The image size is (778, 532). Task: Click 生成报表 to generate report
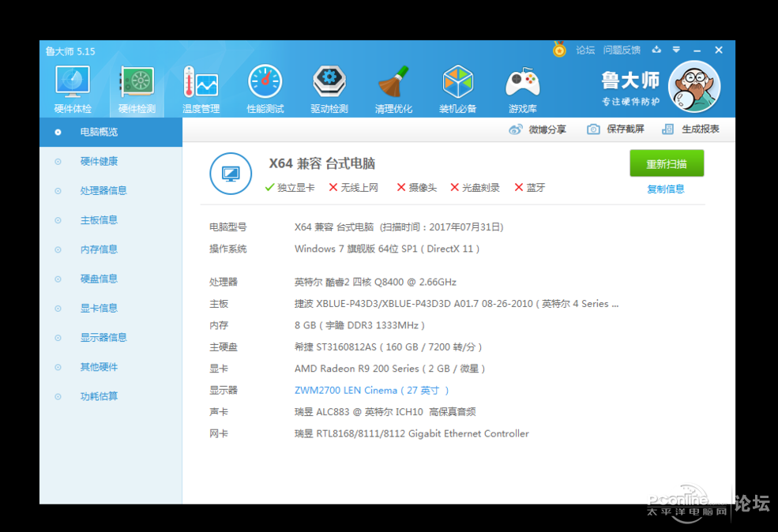point(700,129)
